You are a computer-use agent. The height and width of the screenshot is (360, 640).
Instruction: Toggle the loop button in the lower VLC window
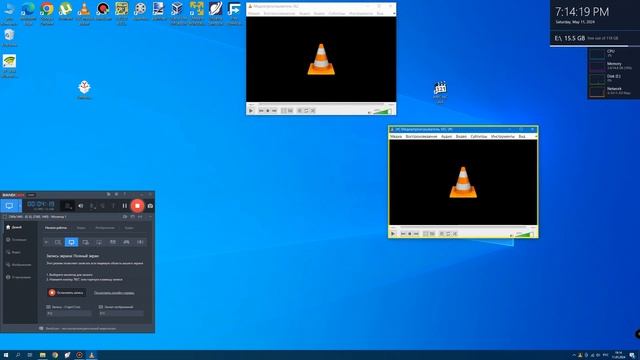tap(448, 234)
